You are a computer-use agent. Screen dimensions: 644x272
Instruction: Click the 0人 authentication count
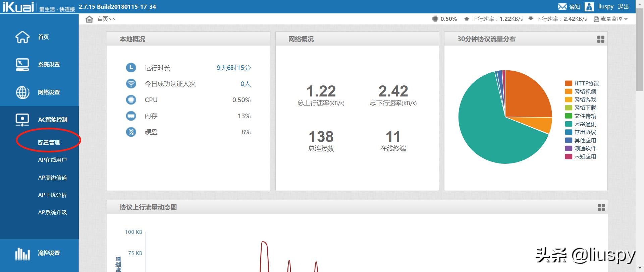tap(246, 84)
